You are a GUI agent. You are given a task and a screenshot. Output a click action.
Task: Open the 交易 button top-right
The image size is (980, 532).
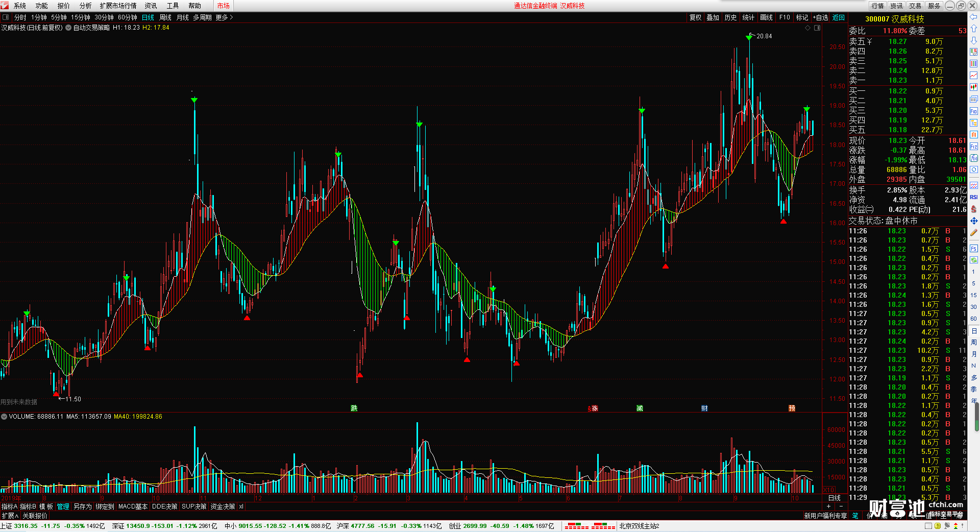[915, 6]
